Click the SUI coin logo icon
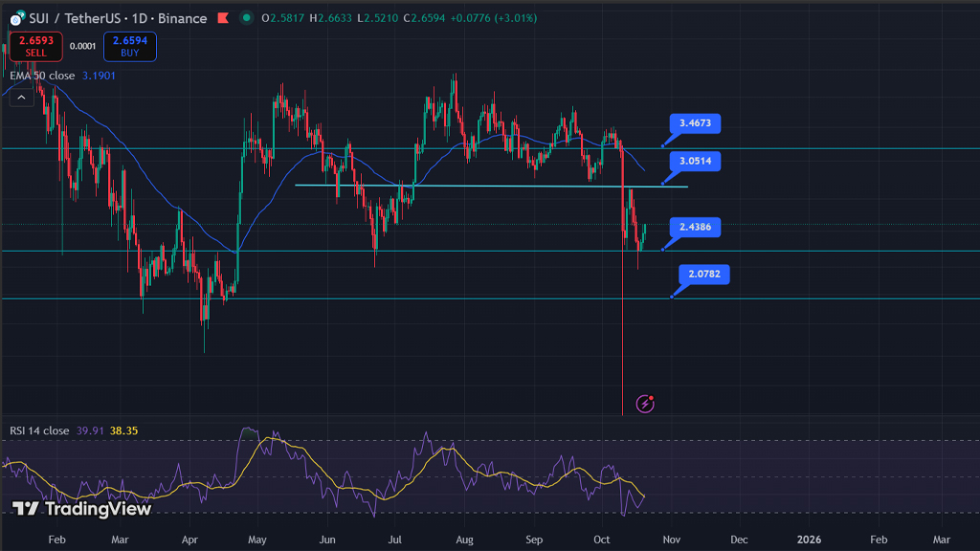This screenshot has width=980, height=551. (16, 18)
